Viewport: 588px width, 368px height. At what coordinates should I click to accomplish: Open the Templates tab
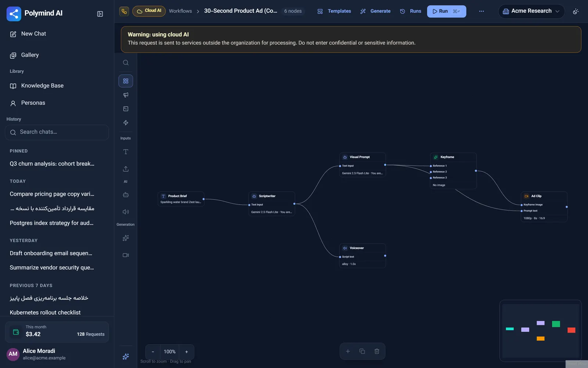(334, 11)
